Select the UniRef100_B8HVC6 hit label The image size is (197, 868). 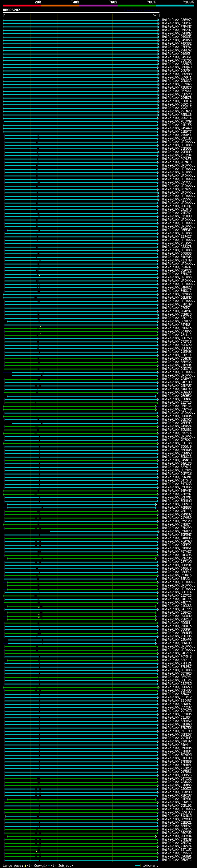coord(177,362)
